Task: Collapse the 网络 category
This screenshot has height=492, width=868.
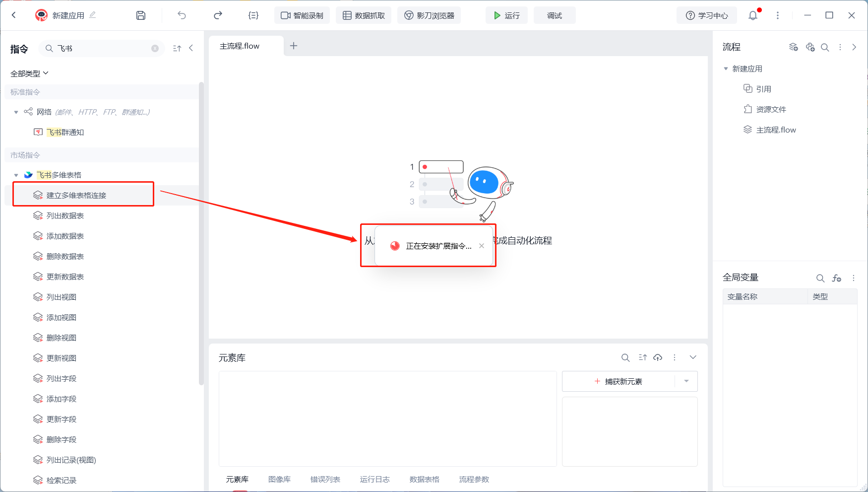Action: tap(16, 112)
